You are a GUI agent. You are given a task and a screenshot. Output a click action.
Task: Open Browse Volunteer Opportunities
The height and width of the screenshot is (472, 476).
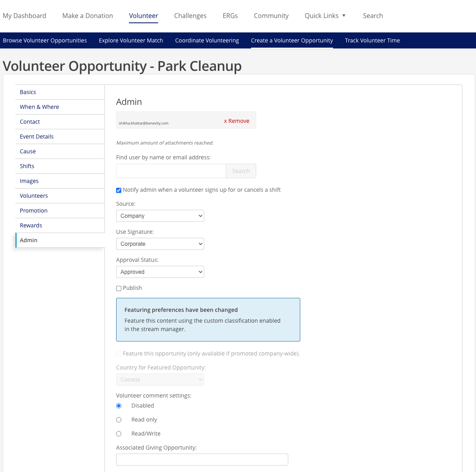coord(44,40)
